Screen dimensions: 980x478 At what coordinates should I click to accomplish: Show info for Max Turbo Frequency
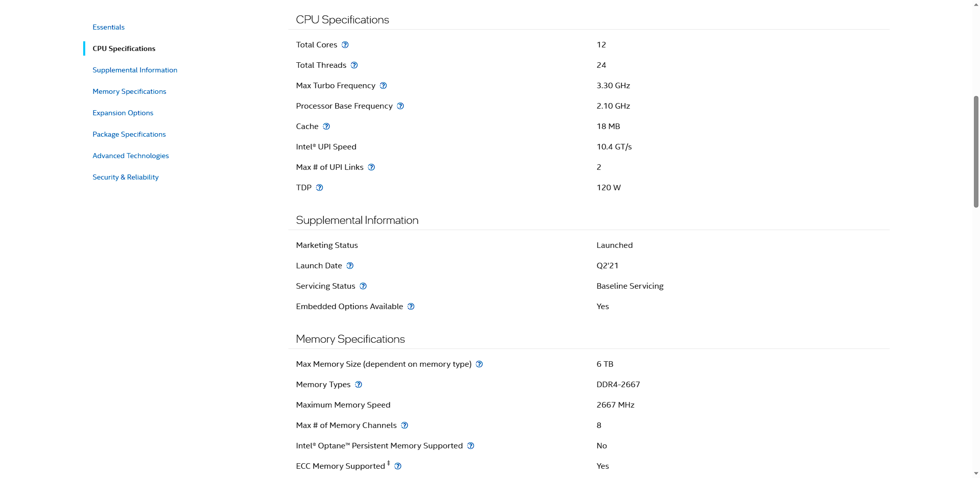click(x=383, y=86)
